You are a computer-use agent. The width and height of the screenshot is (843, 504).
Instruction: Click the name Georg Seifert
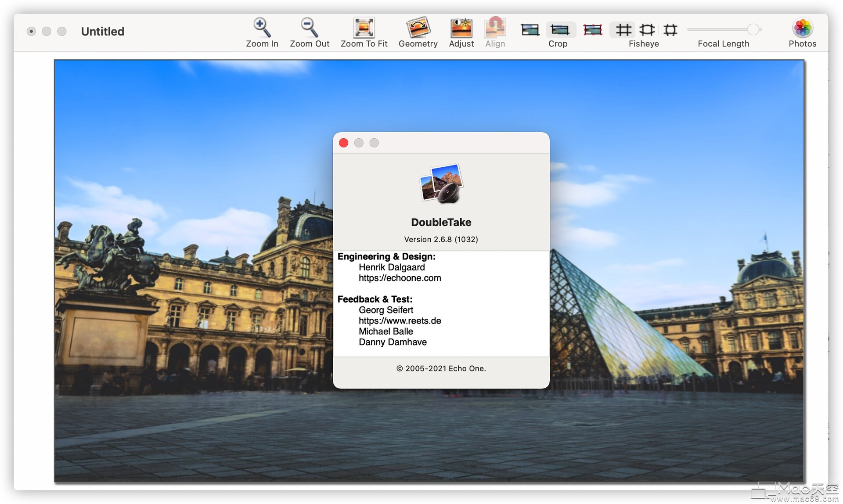[x=386, y=310]
